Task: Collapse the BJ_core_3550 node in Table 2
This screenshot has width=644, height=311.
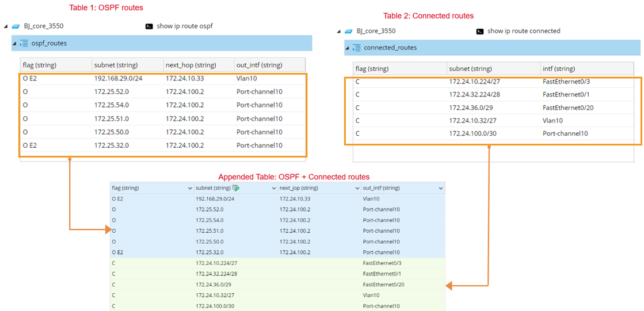Action: [339, 31]
